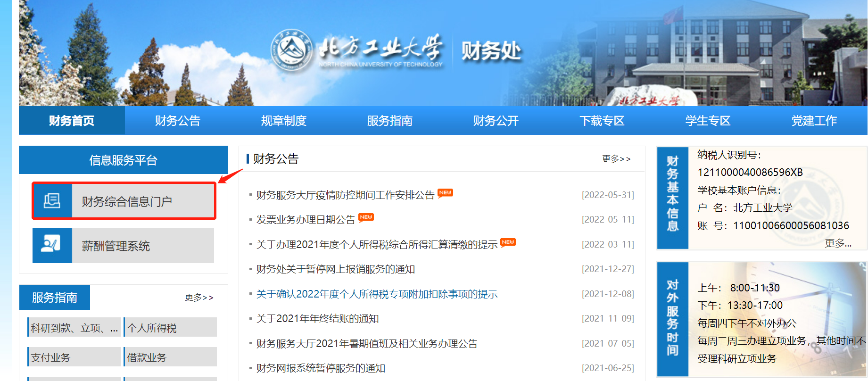Expand more announcements in 财务公告 section
Viewport: 868px width, 381px height.
[616, 159]
